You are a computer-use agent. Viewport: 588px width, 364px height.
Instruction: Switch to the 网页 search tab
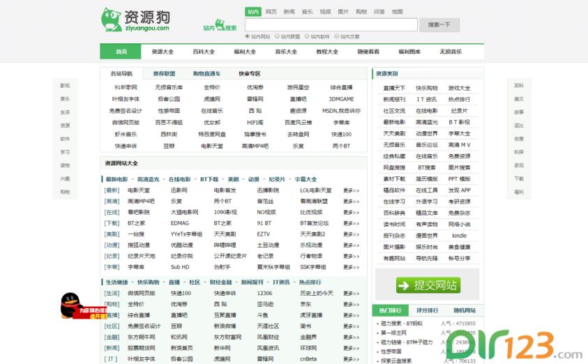[x=271, y=12]
